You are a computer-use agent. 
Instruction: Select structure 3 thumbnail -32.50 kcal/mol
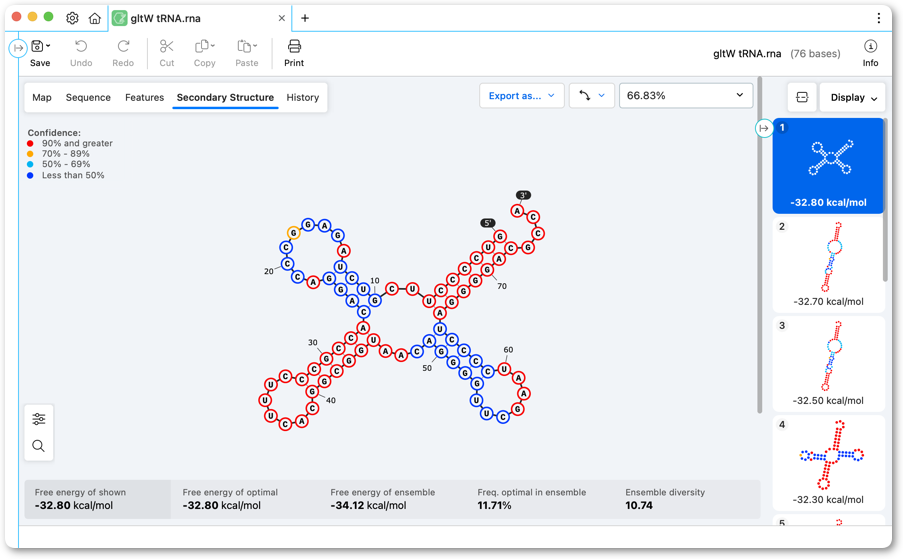click(x=828, y=364)
